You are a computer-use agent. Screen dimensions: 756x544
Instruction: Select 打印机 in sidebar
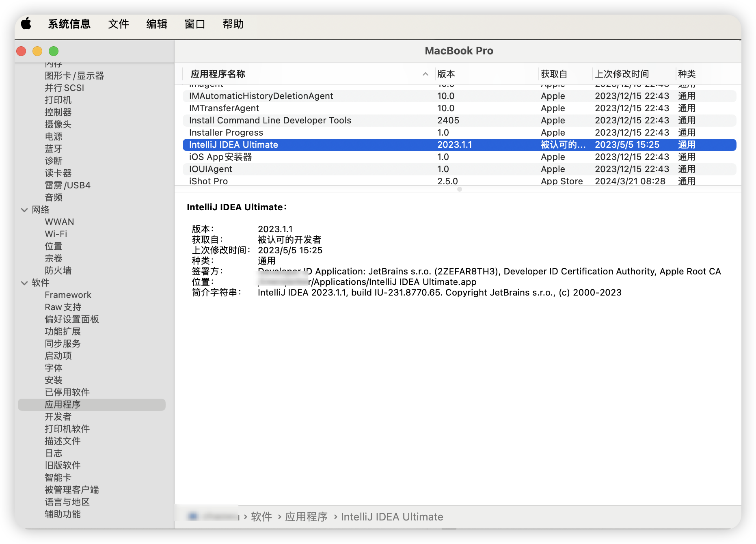click(58, 100)
